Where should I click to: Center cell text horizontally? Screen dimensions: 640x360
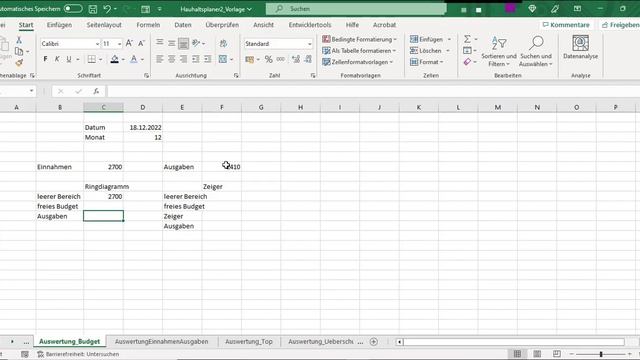coord(172,59)
